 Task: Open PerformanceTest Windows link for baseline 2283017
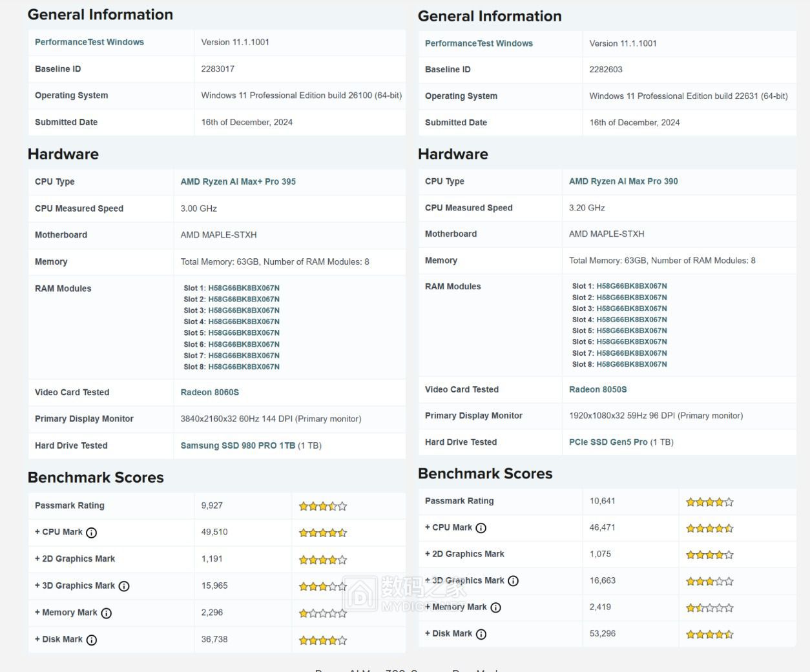89,42
